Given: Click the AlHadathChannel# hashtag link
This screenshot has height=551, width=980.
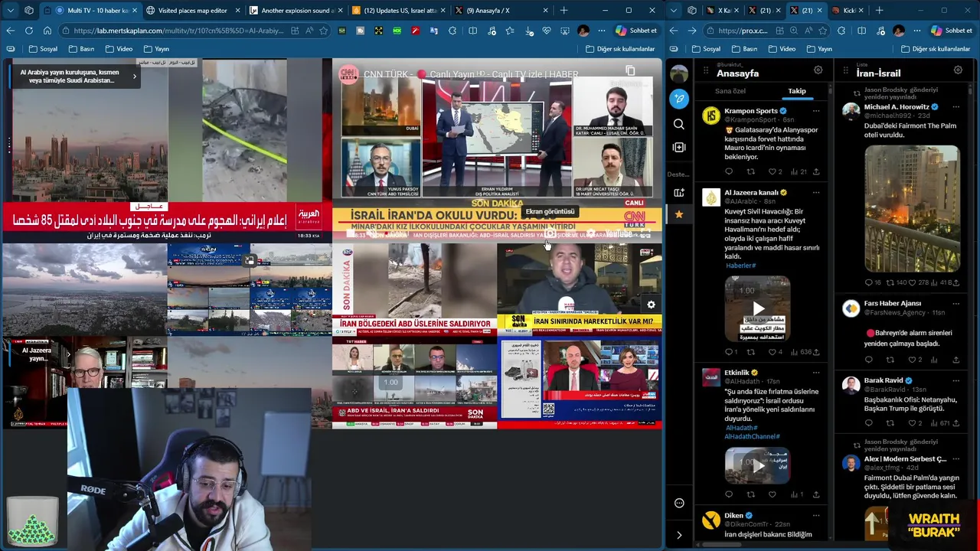Looking at the screenshot, I should [752, 436].
